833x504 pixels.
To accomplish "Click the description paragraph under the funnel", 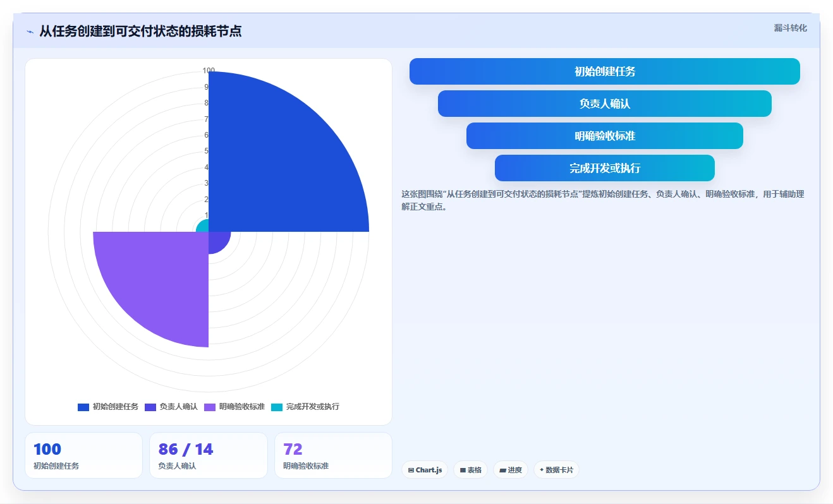I will click(x=603, y=200).
